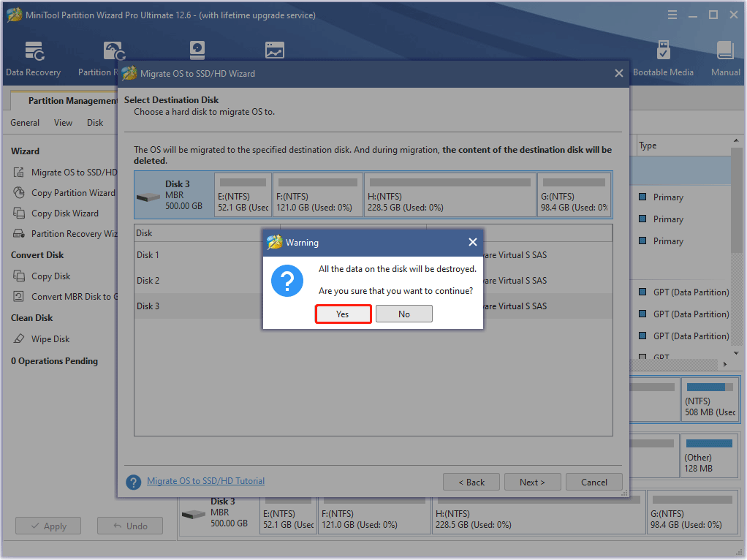Screen dimensions: 747x560
Task: Open the Manual
Action: [x=725, y=59]
